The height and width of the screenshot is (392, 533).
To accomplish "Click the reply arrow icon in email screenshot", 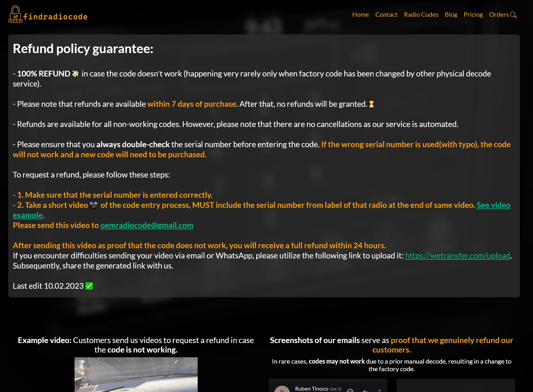I will [366, 391].
